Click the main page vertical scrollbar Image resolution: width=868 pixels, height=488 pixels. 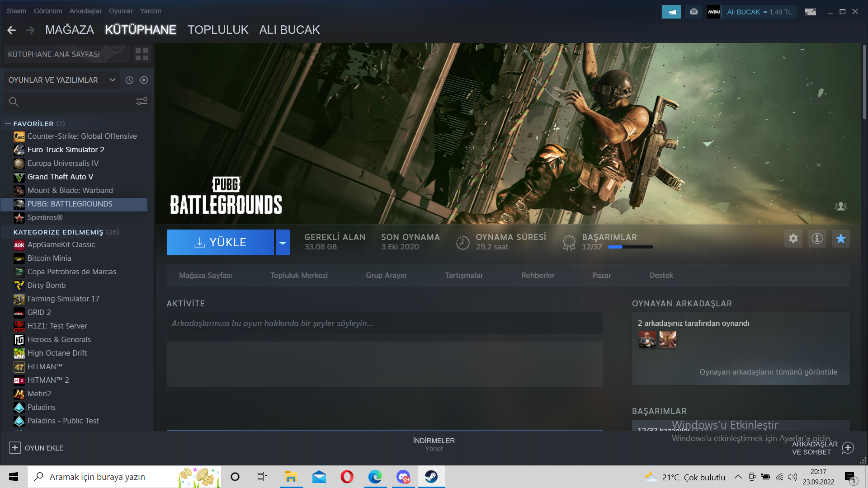(864, 81)
